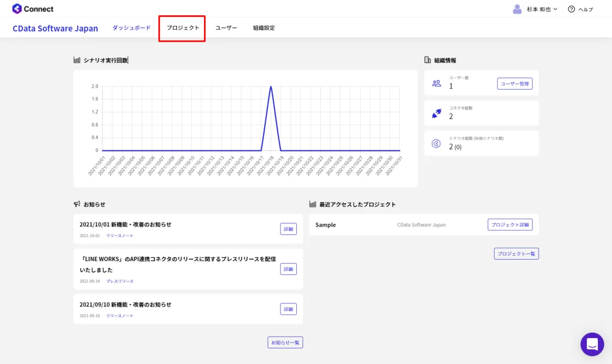Viewport: 612px width, 364px height.
Task: Click the プロジェクト詳細 button for Sample
Action: click(510, 225)
